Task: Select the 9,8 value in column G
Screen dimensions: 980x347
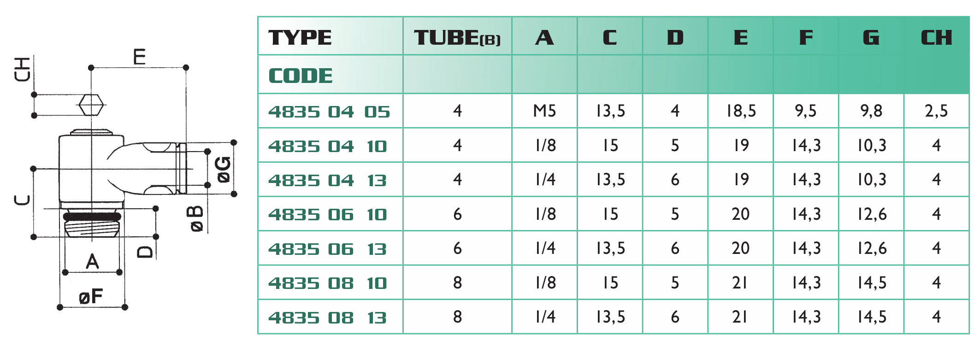Action: coord(871,111)
